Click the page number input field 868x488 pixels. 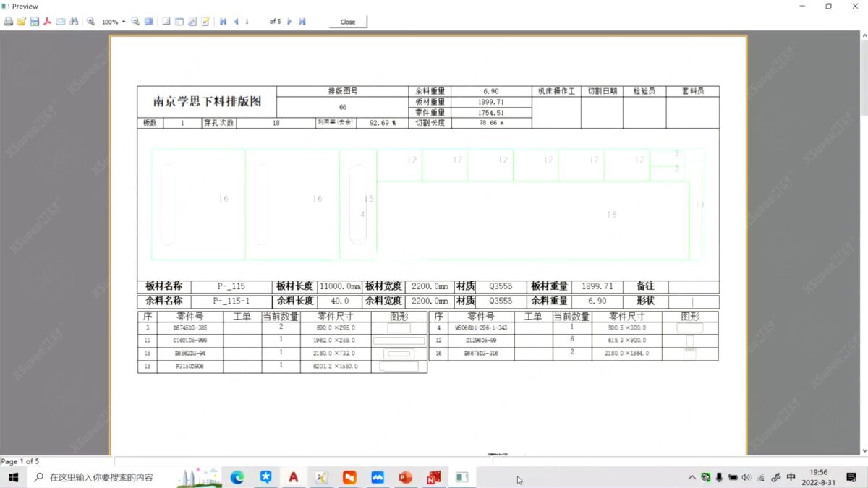[x=254, y=22]
